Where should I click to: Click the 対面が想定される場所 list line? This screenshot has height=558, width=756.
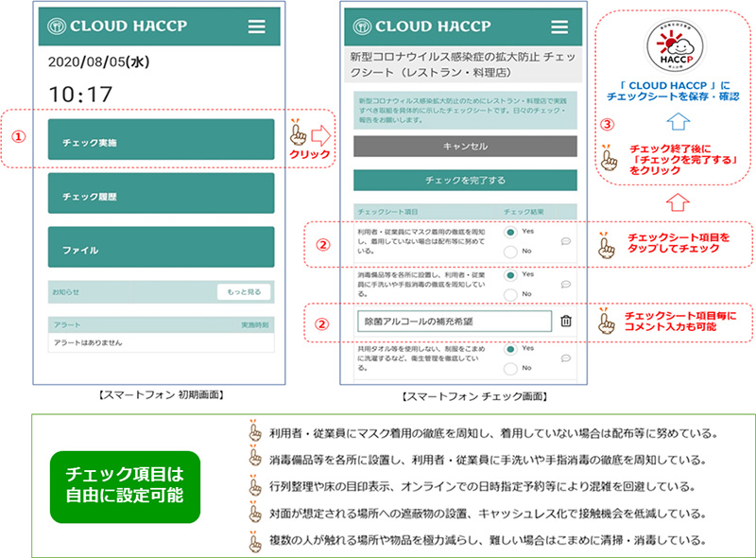(x=488, y=514)
